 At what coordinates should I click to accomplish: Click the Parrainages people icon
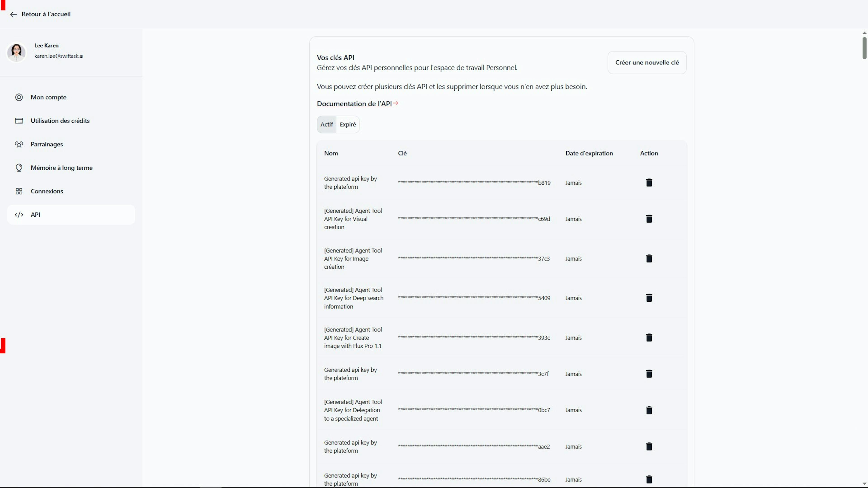coord(19,144)
